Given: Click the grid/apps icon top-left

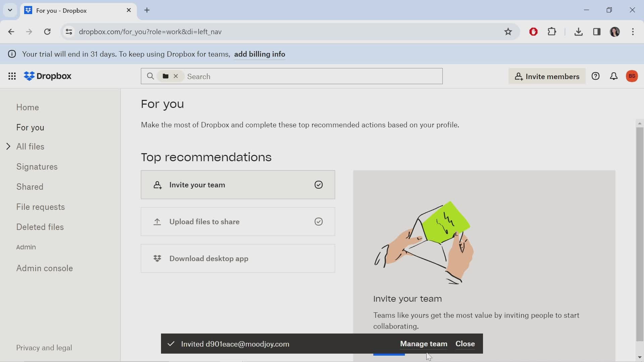Looking at the screenshot, I should [x=12, y=76].
